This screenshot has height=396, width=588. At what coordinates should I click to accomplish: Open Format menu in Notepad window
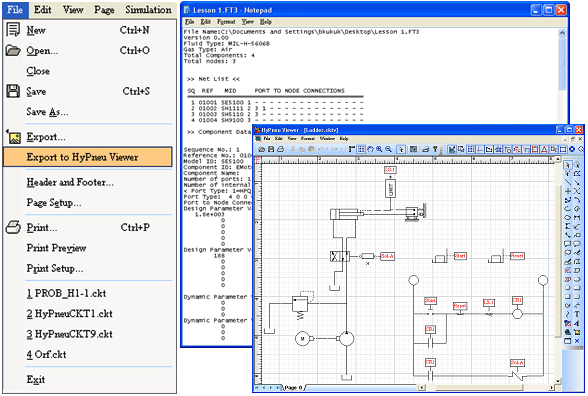pos(226,22)
